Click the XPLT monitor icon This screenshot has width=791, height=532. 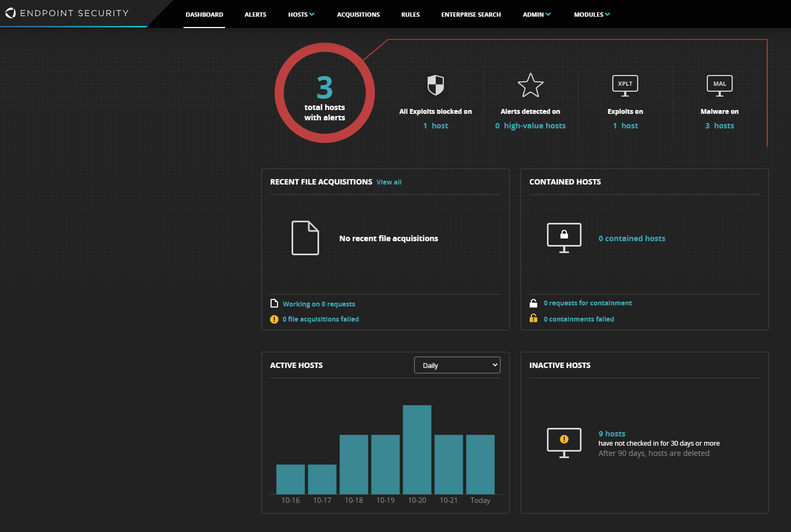click(x=625, y=85)
